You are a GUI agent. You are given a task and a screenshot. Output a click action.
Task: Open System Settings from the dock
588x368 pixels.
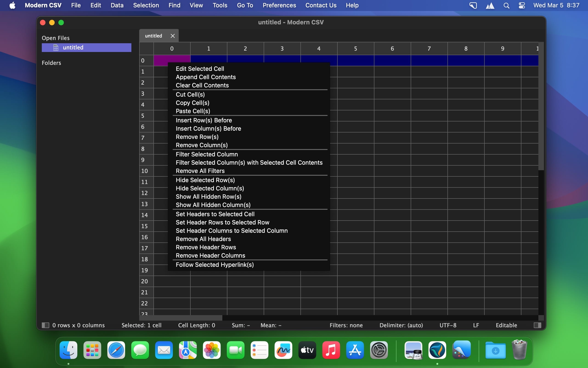(x=379, y=350)
